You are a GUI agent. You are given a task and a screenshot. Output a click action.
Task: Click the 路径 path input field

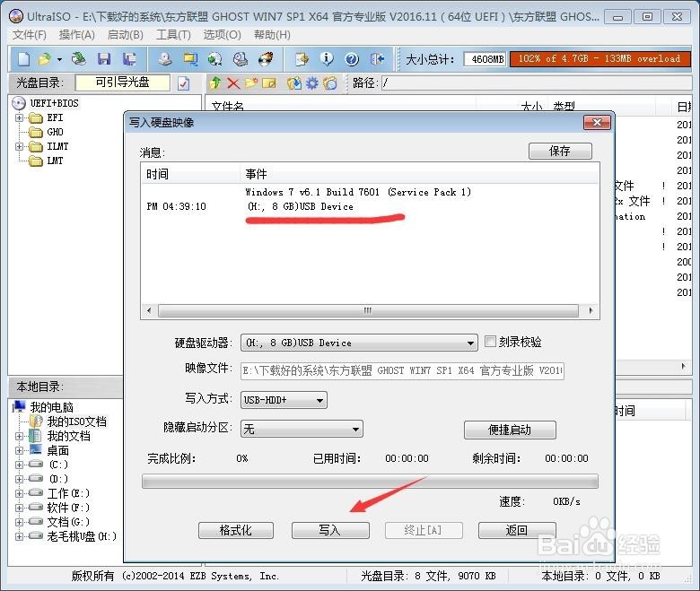pos(537,83)
